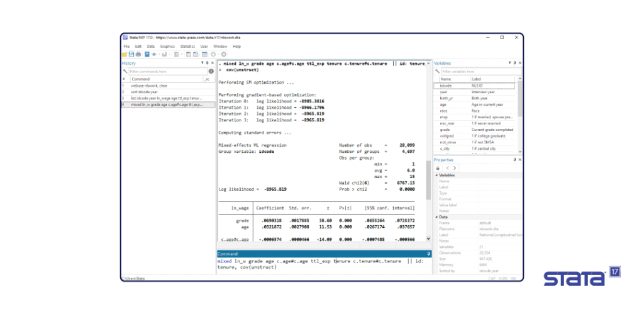
Task: Pin the Command window
Action: tap(428, 254)
